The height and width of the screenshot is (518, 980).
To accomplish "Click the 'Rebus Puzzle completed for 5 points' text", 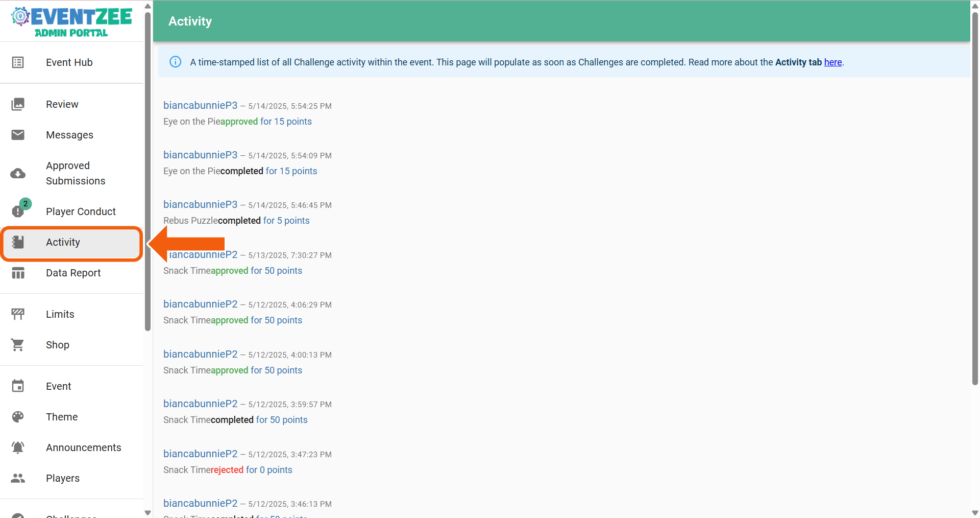I will tap(236, 221).
